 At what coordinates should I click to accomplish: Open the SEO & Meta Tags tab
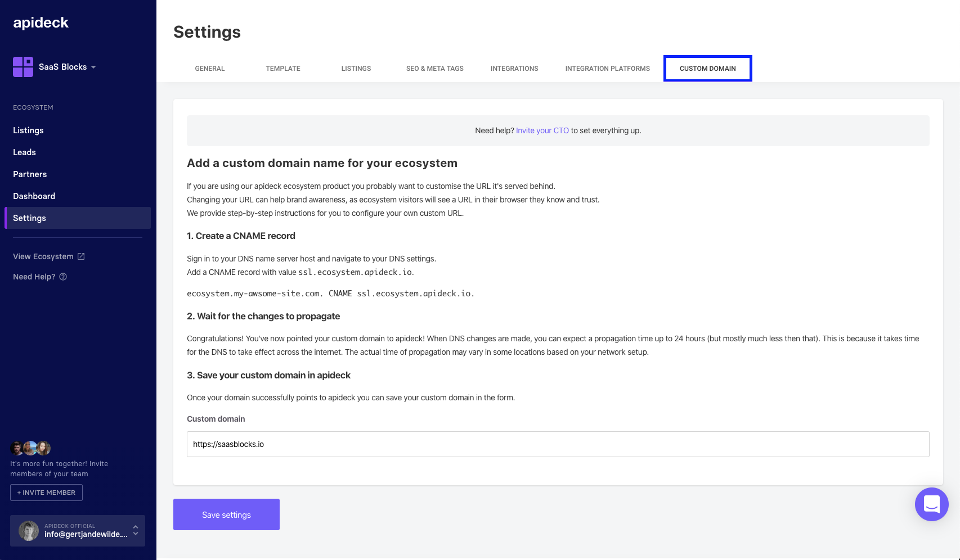pyautogui.click(x=435, y=69)
